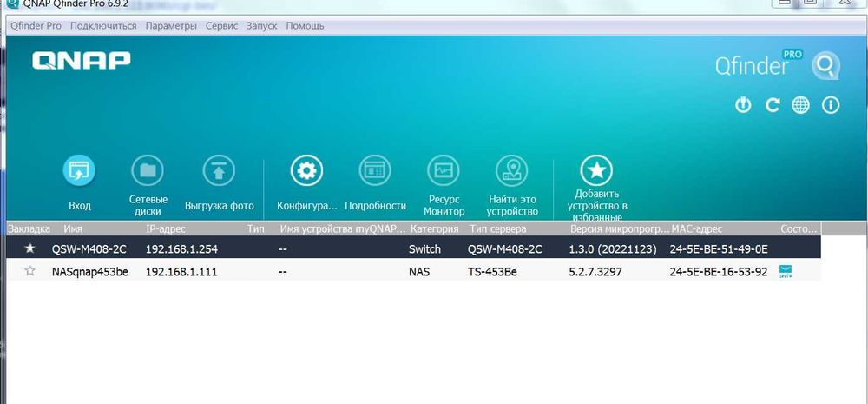Open the Qfinder Pro menu
Viewport: 868px width, 404px height.
click(36, 26)
